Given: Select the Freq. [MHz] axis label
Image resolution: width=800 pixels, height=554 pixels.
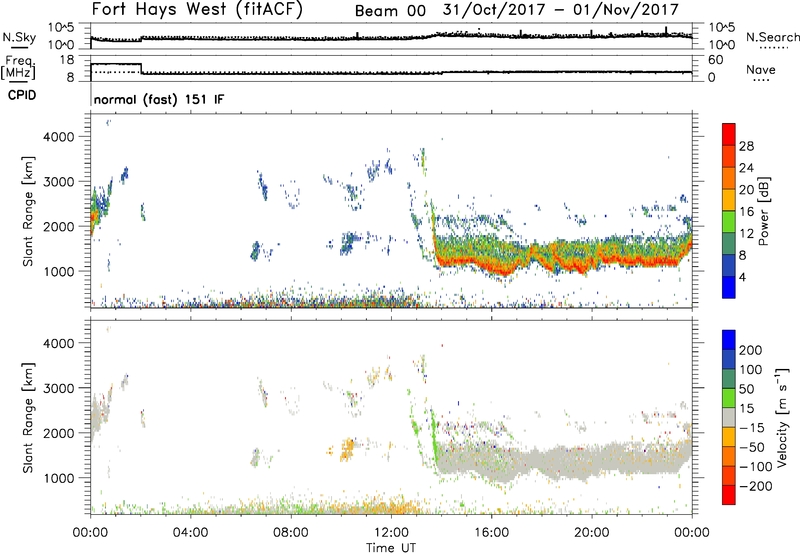Looking at the screenshot, I should [18, 67].
